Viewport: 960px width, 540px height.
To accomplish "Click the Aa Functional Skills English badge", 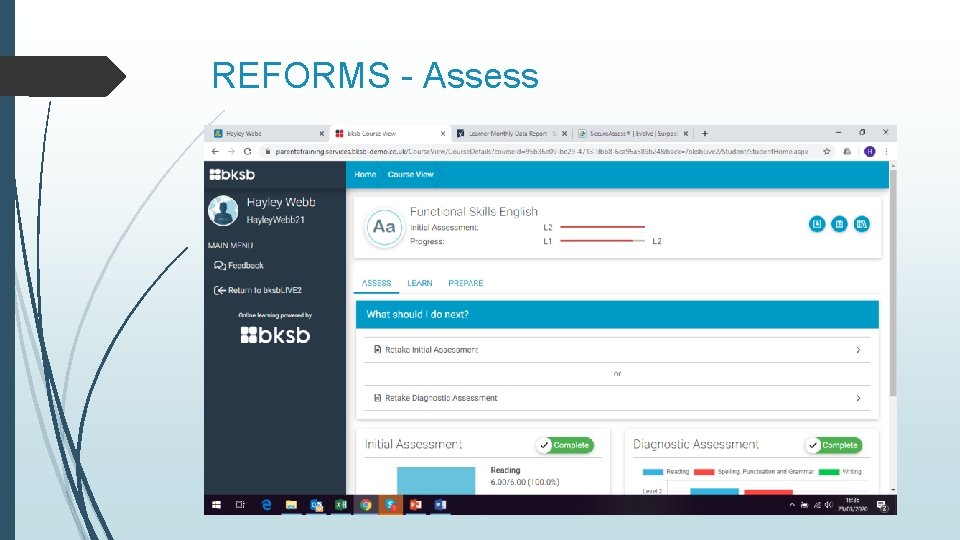I will (x=384, y=227).
